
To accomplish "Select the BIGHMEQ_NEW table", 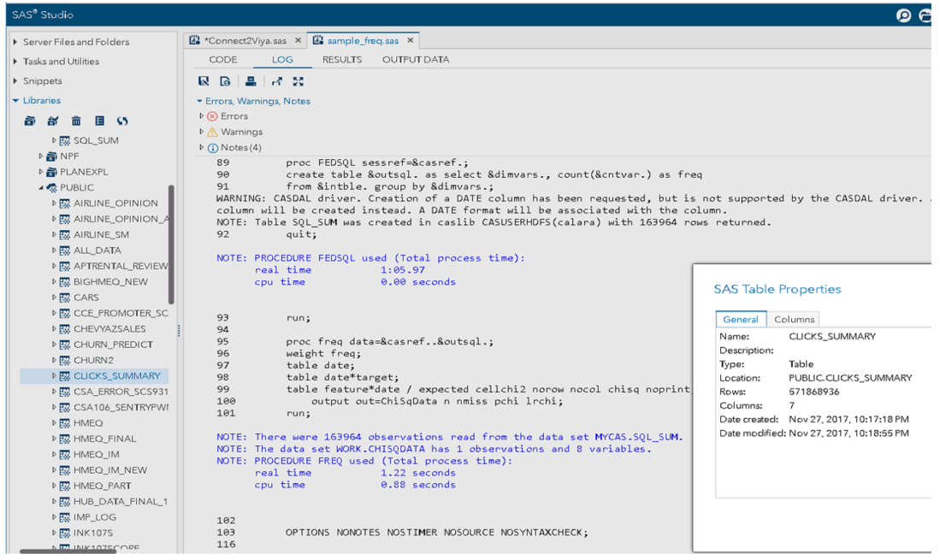I will (x=110, y=281).
